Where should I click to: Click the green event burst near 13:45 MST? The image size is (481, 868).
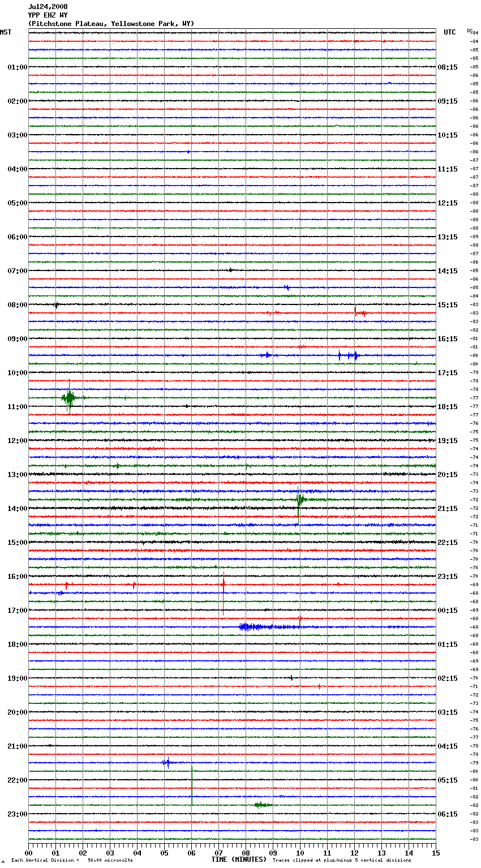pyautogui.click(x=300, y=499)
